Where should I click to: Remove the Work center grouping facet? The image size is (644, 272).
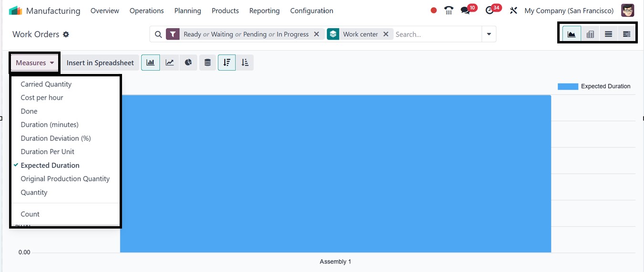[x=386, y=34]
